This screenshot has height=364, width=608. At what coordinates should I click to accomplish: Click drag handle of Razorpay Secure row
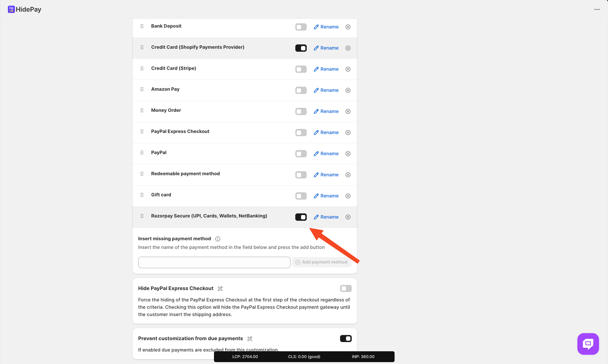142,216
